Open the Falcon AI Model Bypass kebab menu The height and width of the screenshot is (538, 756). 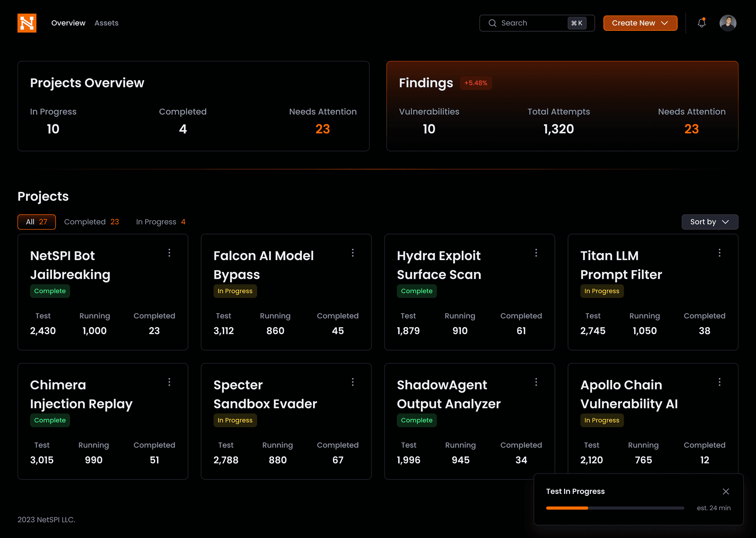353,253
